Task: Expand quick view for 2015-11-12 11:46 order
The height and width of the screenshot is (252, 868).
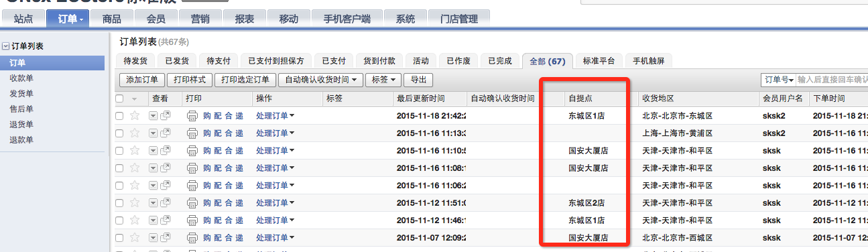Action: 153,220
